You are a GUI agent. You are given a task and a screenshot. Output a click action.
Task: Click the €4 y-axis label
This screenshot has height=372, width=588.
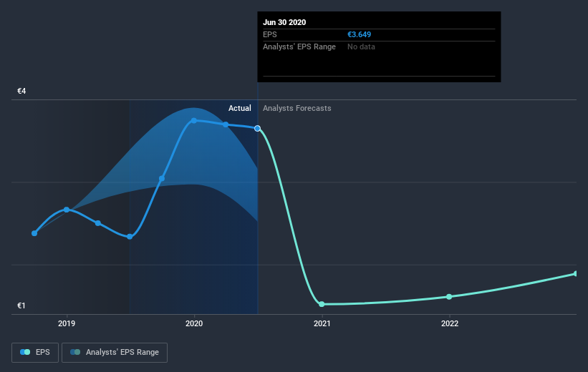21,91
